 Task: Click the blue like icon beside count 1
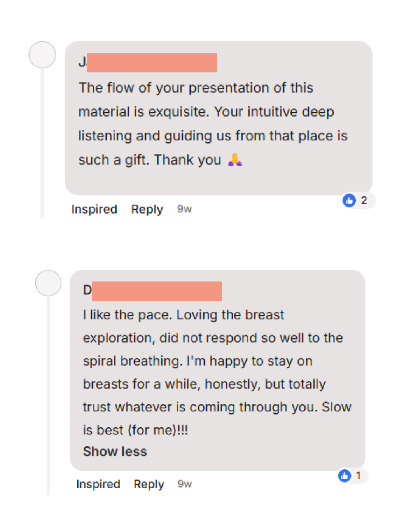[345, 475]
